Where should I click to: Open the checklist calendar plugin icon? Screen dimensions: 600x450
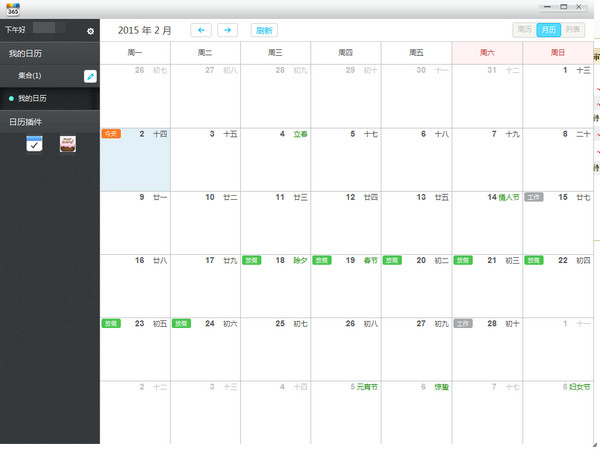click(34, 144)
